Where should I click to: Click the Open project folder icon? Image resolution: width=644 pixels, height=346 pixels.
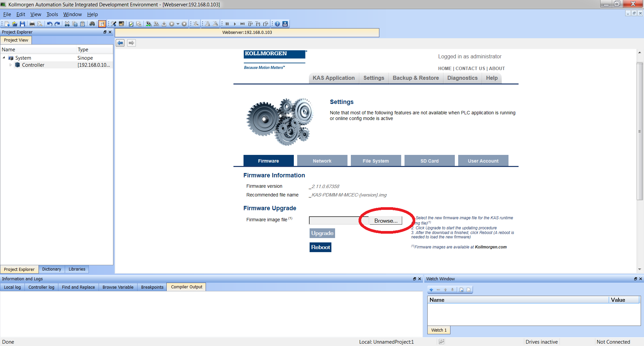pos(15,24)
